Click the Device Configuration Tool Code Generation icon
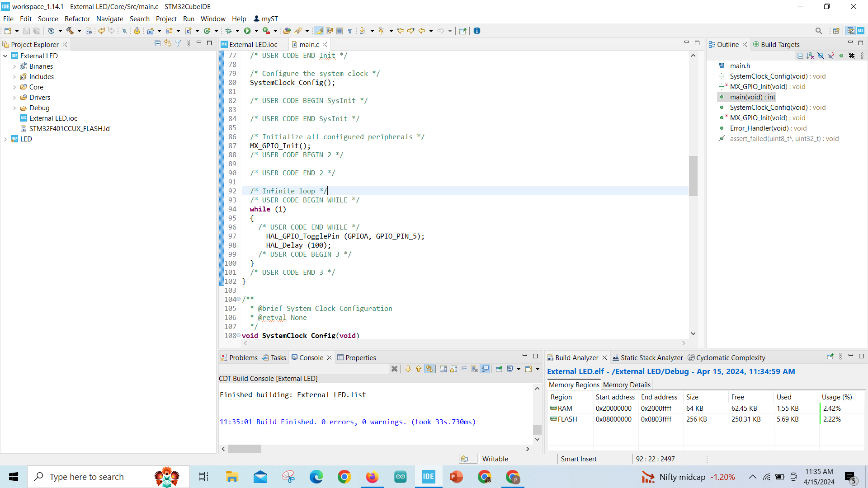The image size is (868, 488). coord(137,31)
